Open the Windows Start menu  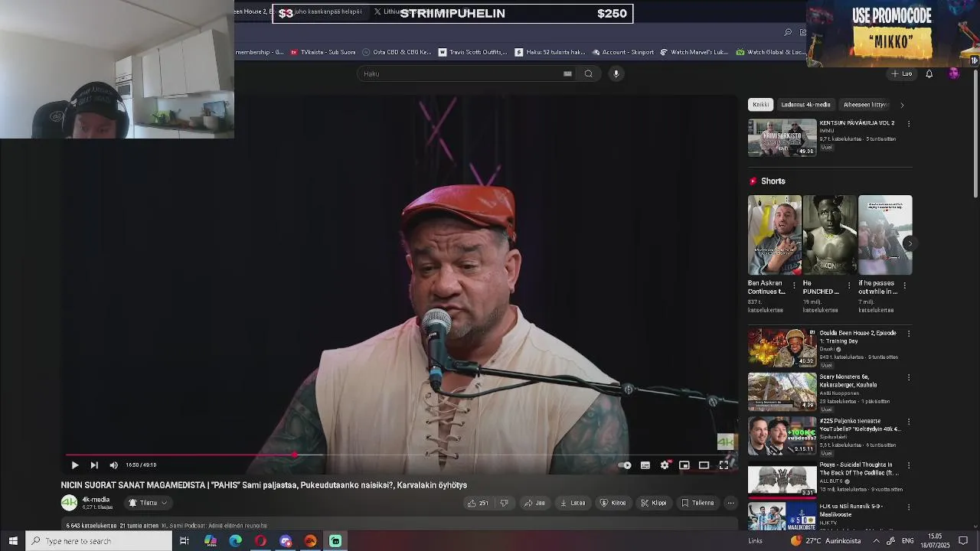pos(13,541)
